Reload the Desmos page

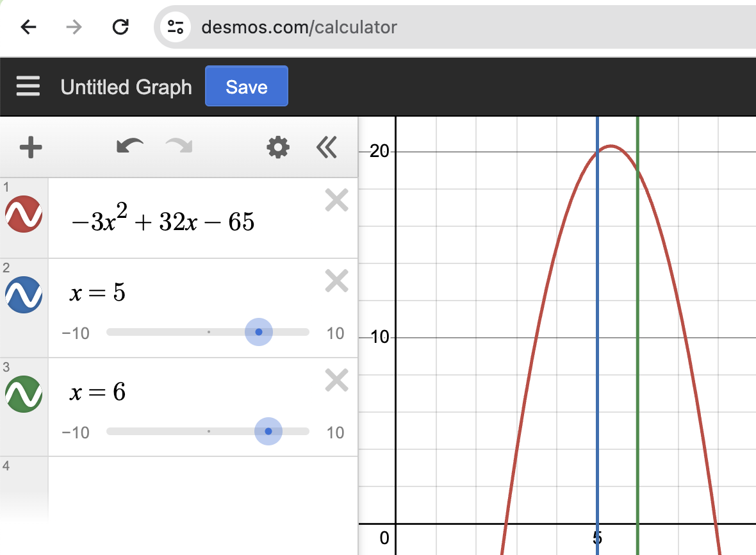click(x=120, y=27)
